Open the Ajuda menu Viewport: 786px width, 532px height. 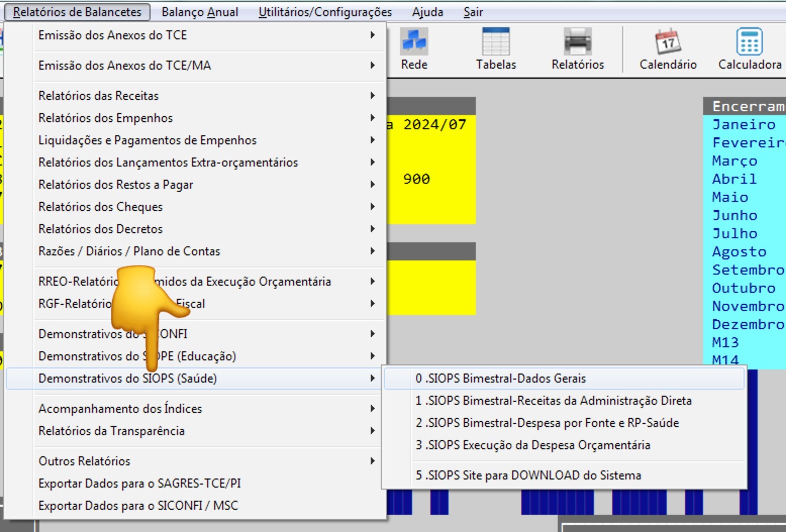(x=427, y=12)
